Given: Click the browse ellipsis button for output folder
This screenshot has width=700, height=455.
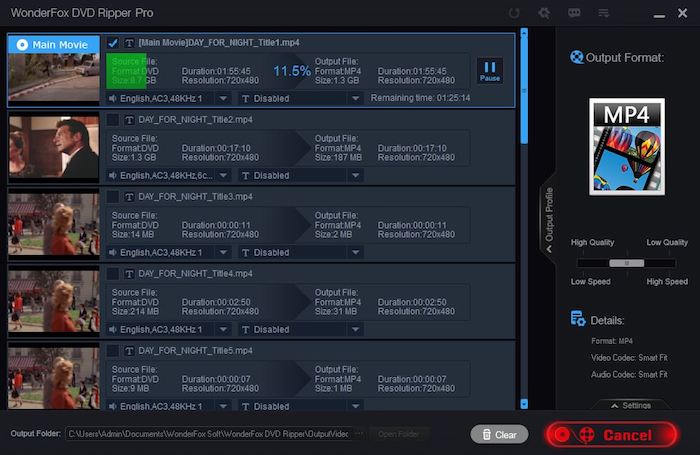Looking at the screenshot, I should [359, 434].
